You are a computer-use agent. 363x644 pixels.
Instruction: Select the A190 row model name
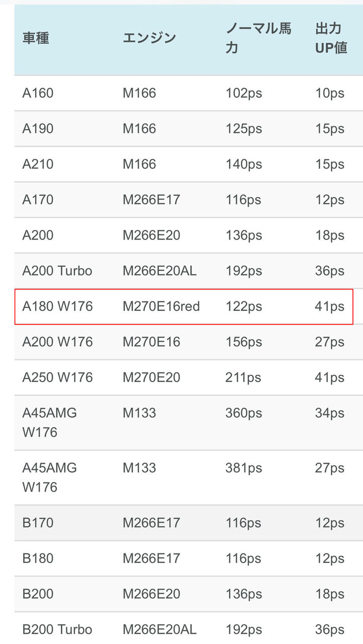click(x=38, y=129)
